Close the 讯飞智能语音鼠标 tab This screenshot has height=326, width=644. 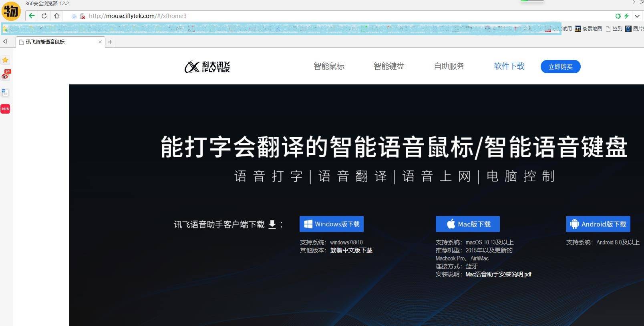pyautogui.click(x=100, y=42)
